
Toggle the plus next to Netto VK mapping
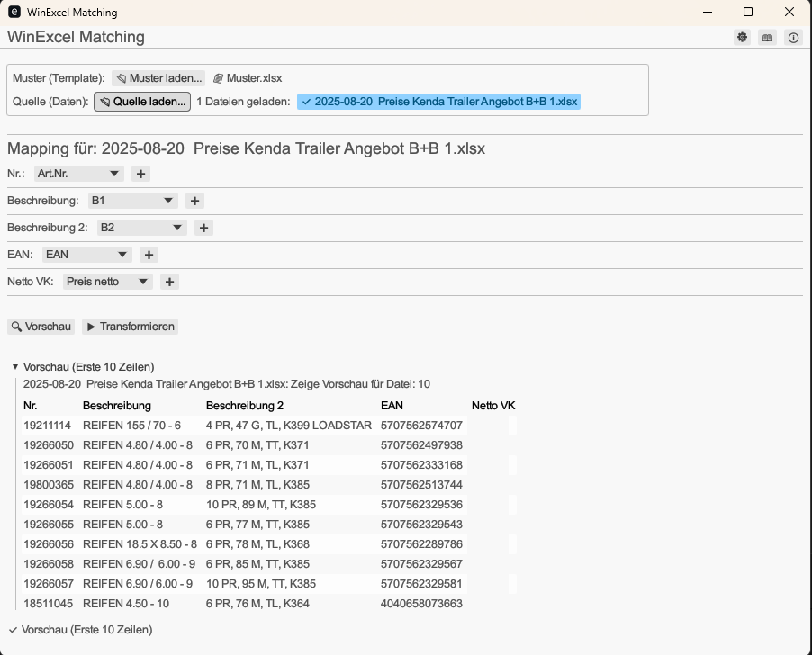point(169,282)
